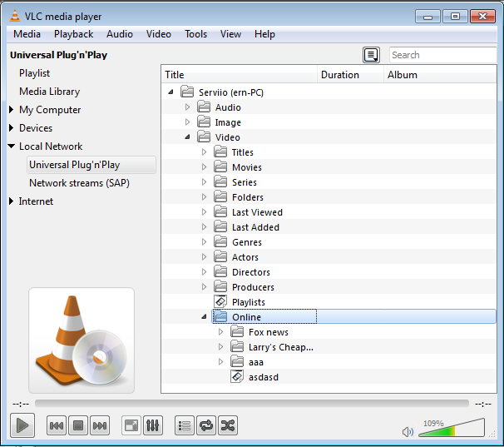Change playlist view mode icon
The height and width of the screenshot is (447, 504).
pos(371,55)
